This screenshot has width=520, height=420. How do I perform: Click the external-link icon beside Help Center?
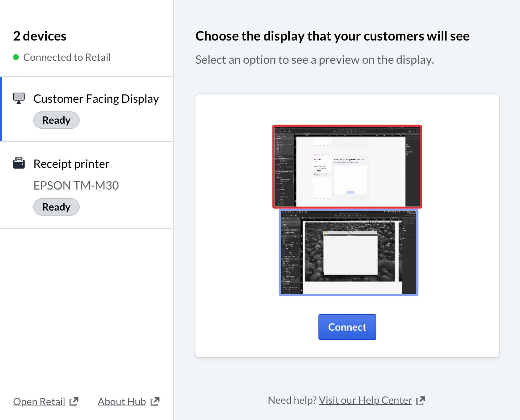coord(420,400)
